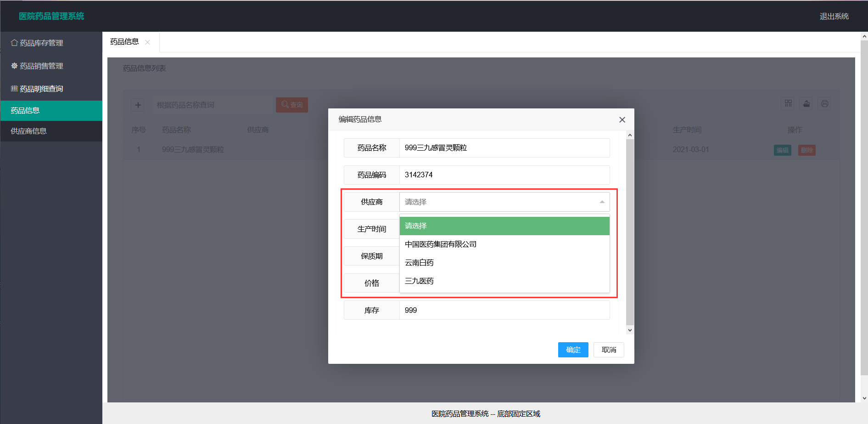Click page scrollbar up arrow

[x=864, y=36]
